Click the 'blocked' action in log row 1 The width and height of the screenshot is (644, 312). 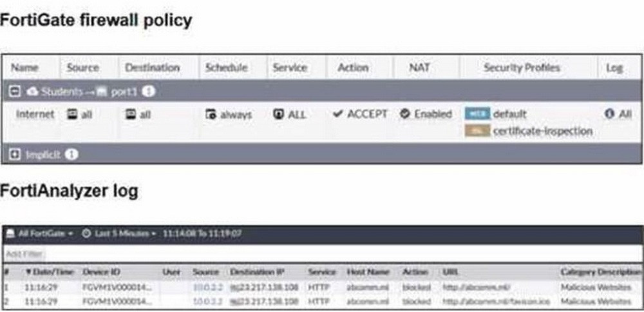[x=417, y=287]
